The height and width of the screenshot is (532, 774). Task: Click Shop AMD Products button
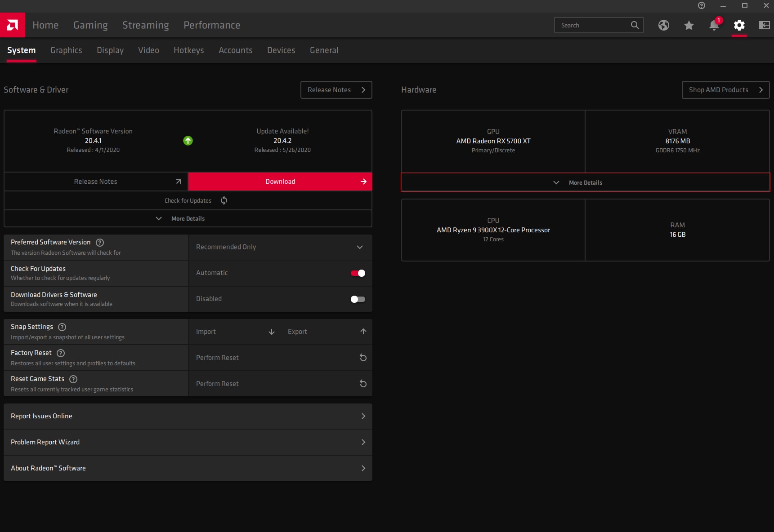725,90
